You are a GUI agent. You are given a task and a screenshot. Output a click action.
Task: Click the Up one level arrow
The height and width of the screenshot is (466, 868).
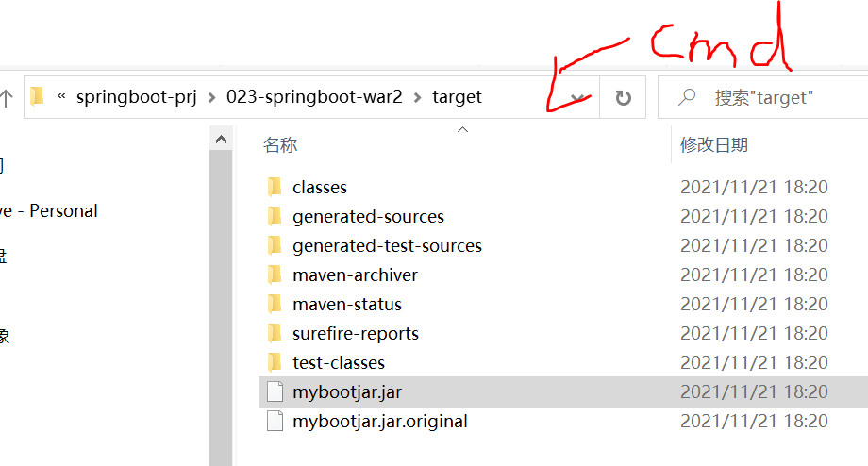[6, 98]
